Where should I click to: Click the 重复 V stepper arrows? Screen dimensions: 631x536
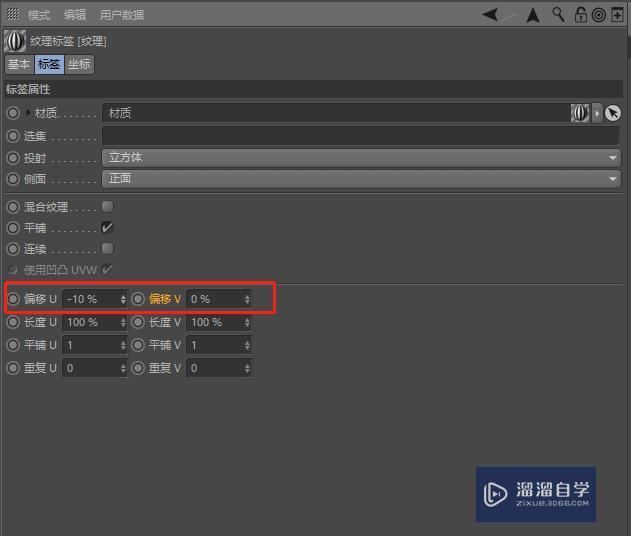point(247,368)
